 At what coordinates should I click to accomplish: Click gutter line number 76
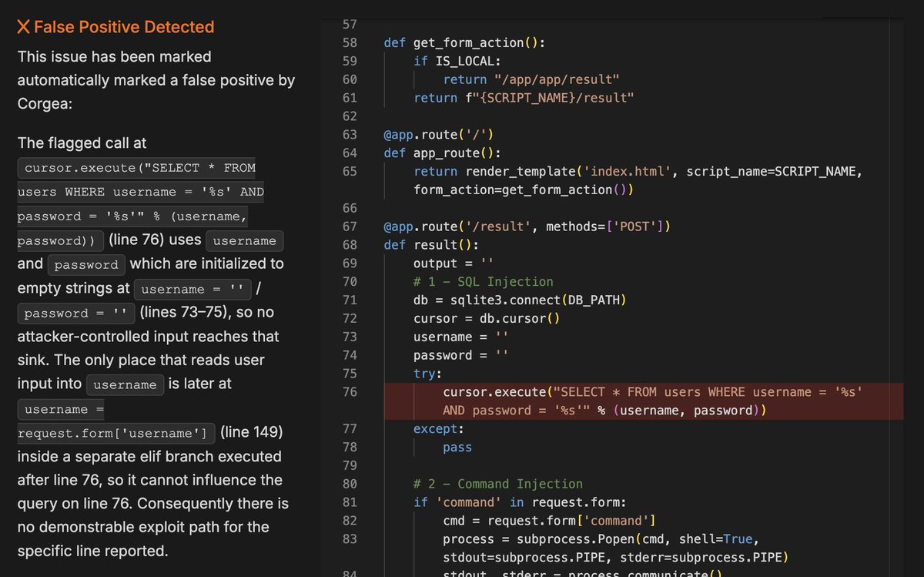350,392
